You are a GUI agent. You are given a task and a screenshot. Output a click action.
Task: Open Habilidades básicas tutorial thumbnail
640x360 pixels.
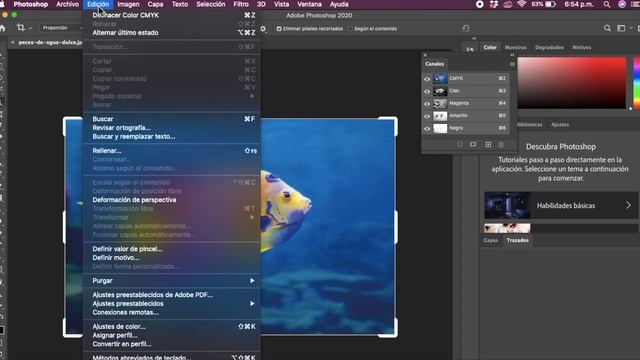(507, 205)
